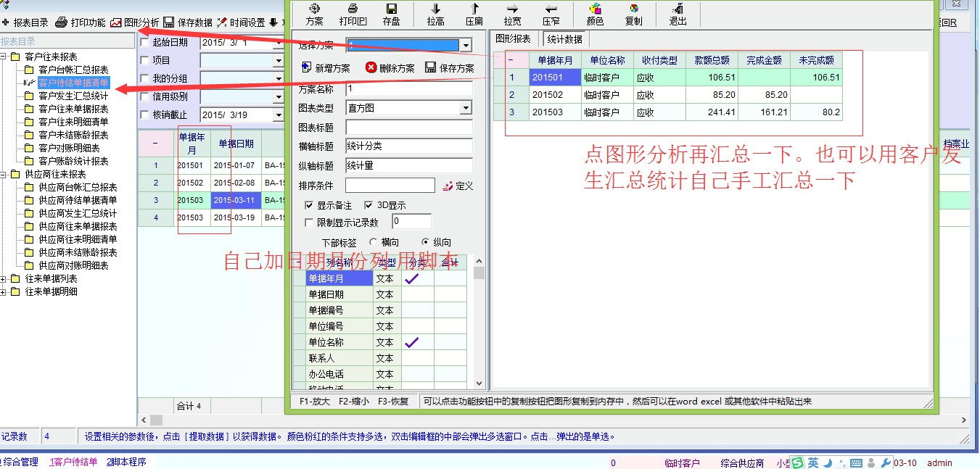Click the 拉高 stretch-height arrow icon
Image resolution: width=980 pixels, height=469 pixels.
coord(435,14)
